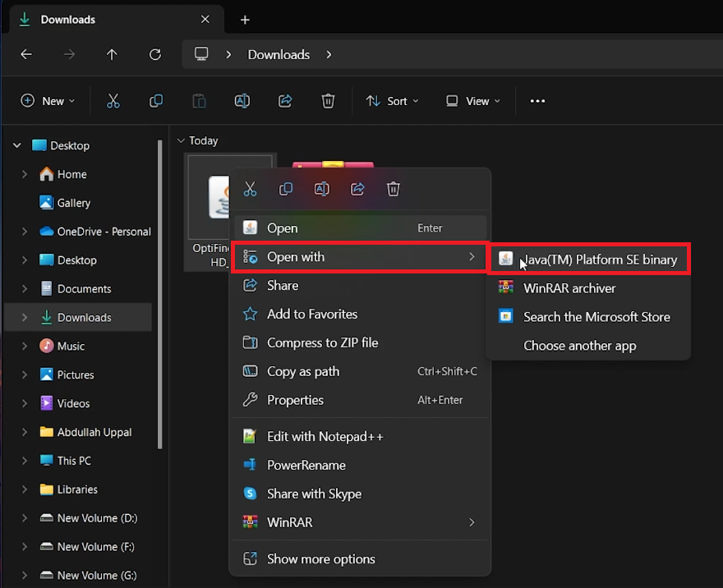Select New Volume (G:) in the sidebar

coord(97,575)
